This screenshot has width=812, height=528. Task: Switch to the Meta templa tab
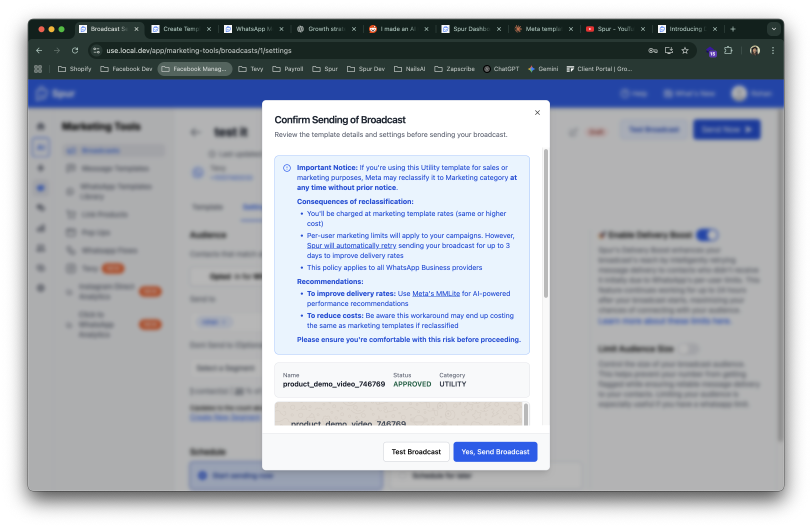[544, 29]
